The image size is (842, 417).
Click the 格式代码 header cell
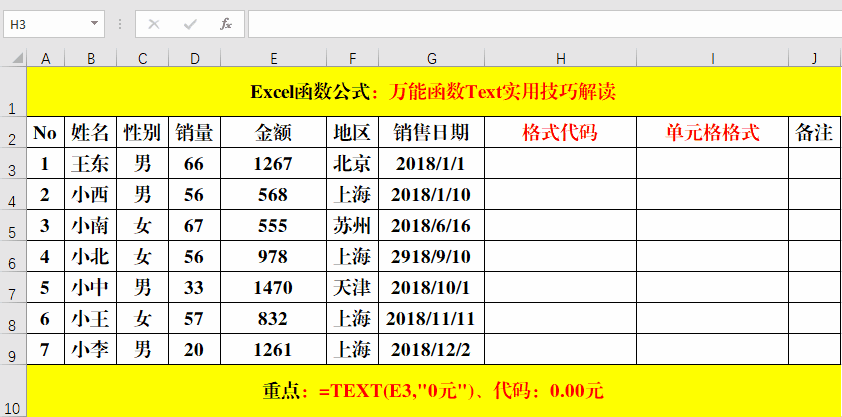point(561,132)
